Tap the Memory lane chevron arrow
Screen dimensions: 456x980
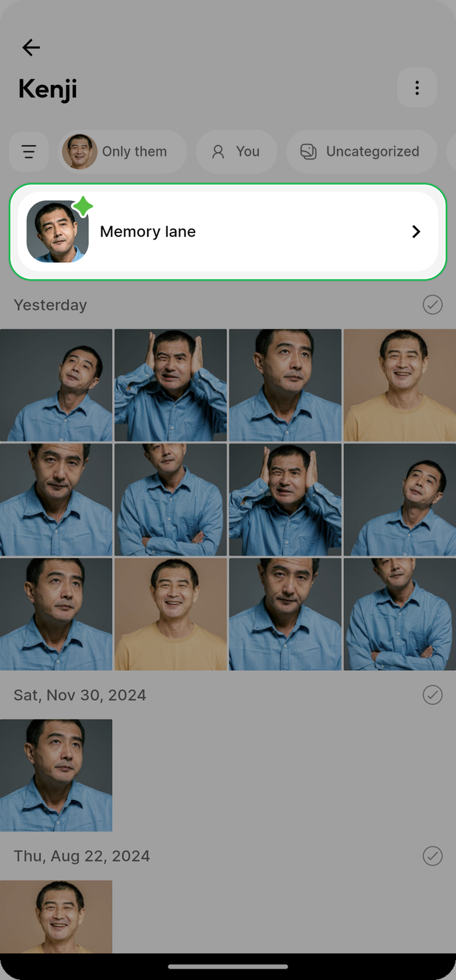click(x=416, y=232)
